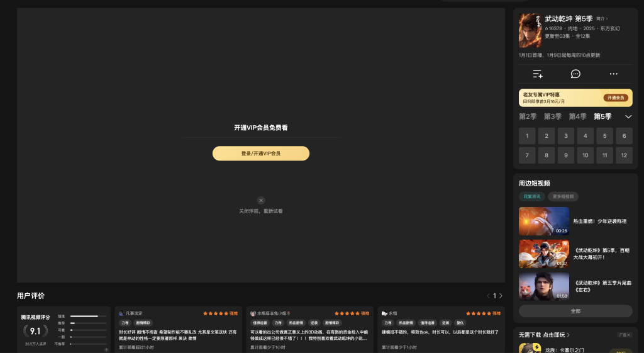
Task: Click the 1月1日首播 update schedule text
Action: coord(559,55)
